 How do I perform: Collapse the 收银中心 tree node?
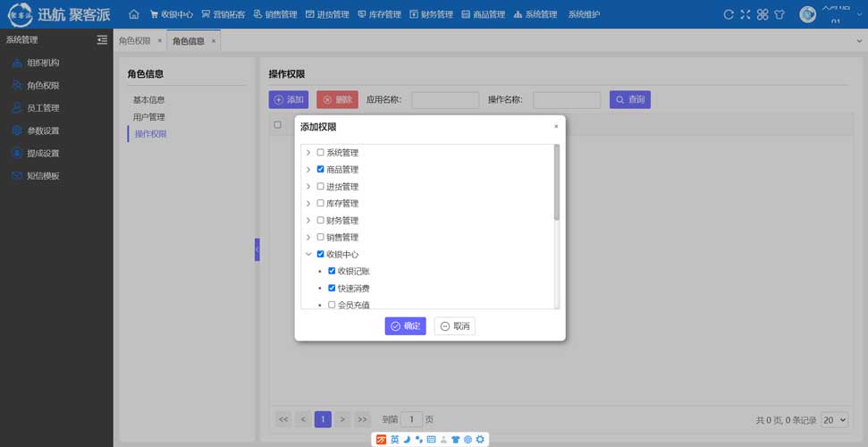308,254
